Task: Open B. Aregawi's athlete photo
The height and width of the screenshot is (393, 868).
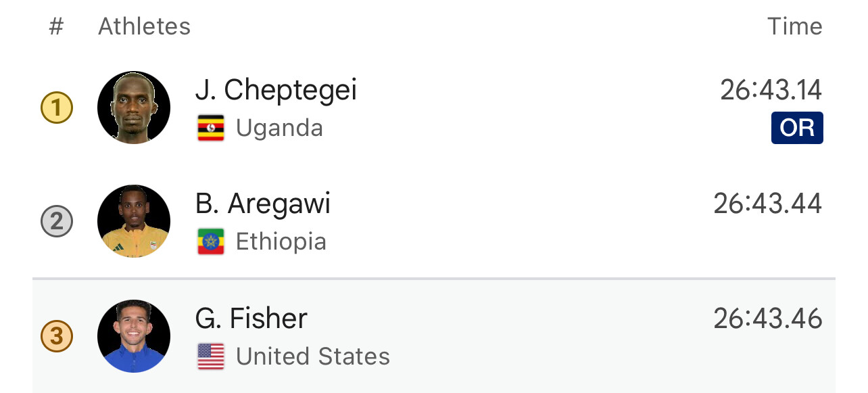Action: point(134,221)
